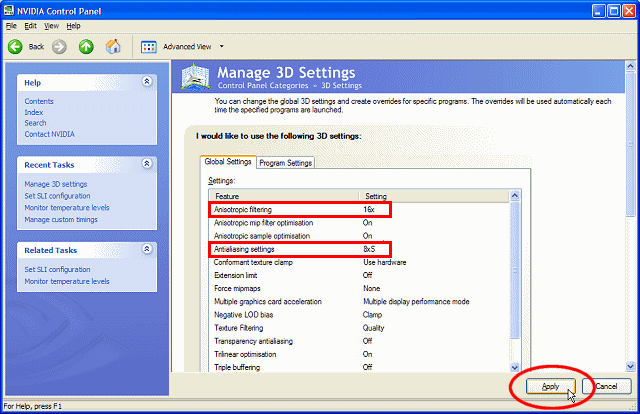Screen dimensions: 640x414
Task: Select the Transparency antialiasing row
Action: pos(359,341)
